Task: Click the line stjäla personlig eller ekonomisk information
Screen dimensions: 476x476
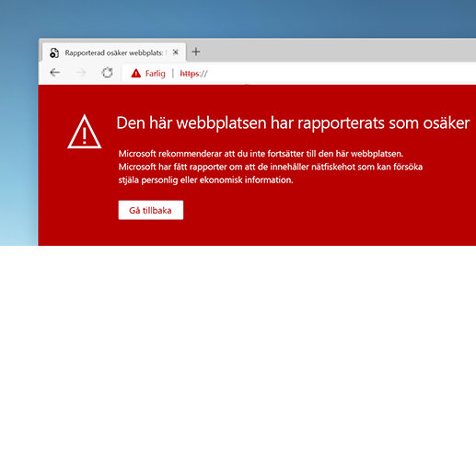Action: coord(205,180)
